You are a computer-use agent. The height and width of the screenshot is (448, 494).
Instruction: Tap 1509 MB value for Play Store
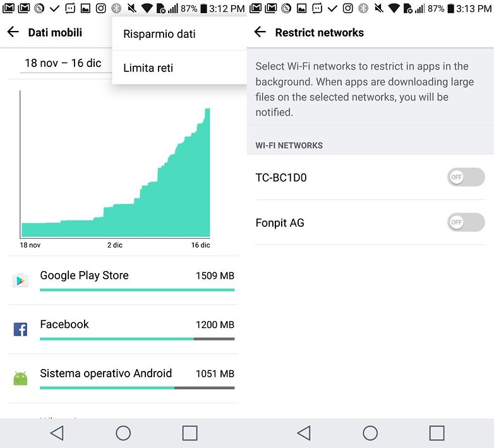click(215, 275)
